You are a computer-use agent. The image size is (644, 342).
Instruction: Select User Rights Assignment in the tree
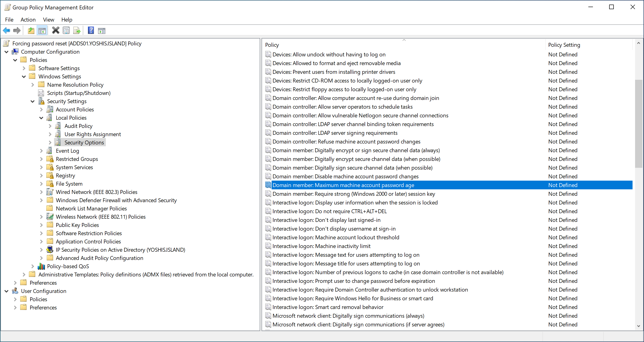(93, 134)
